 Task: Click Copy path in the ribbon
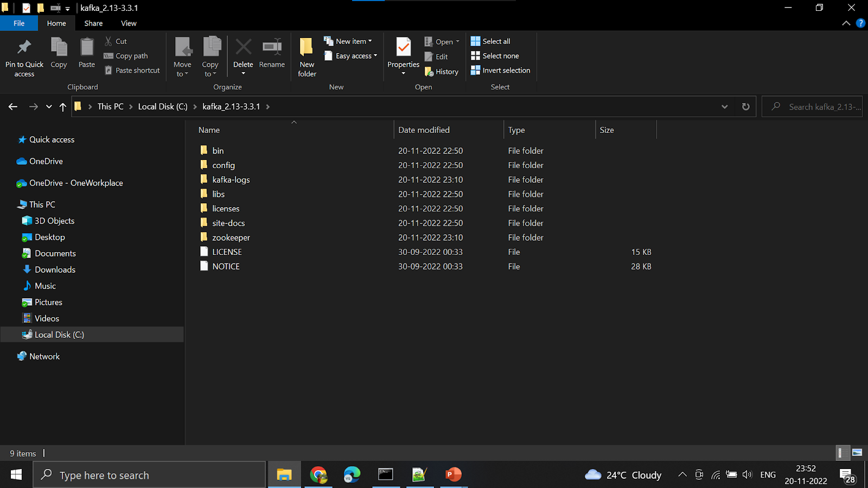(x=126, y=56)
